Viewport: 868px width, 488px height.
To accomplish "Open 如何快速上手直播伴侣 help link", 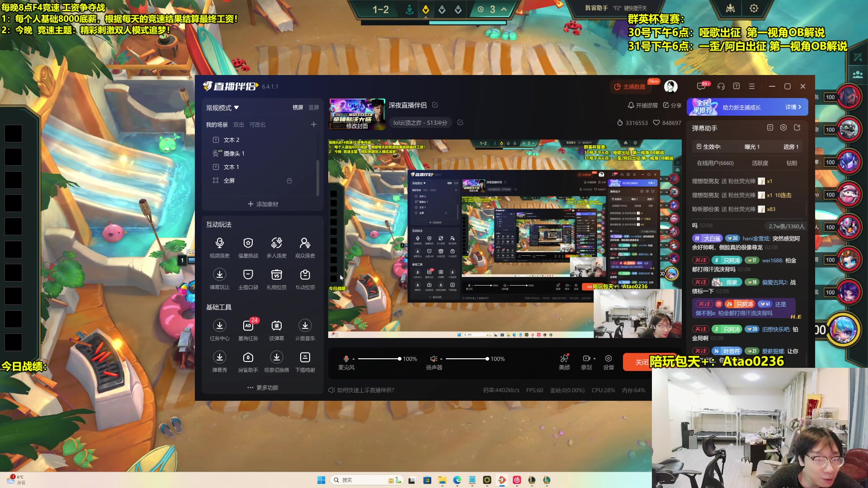I will pyautogui.click(x=361, y=390).
